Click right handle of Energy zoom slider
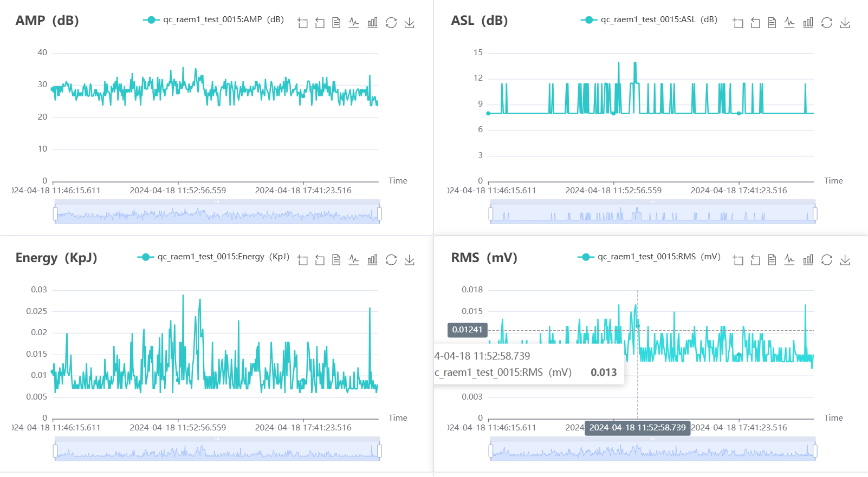The width and height of the screenshot is (868, 477). pyautogui.click(x=379, y=451)
